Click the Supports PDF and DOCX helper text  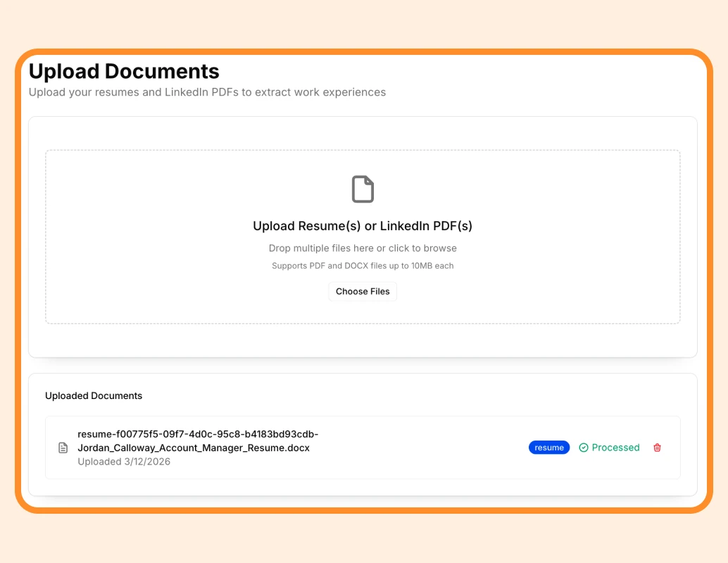(x=363, y=265)
